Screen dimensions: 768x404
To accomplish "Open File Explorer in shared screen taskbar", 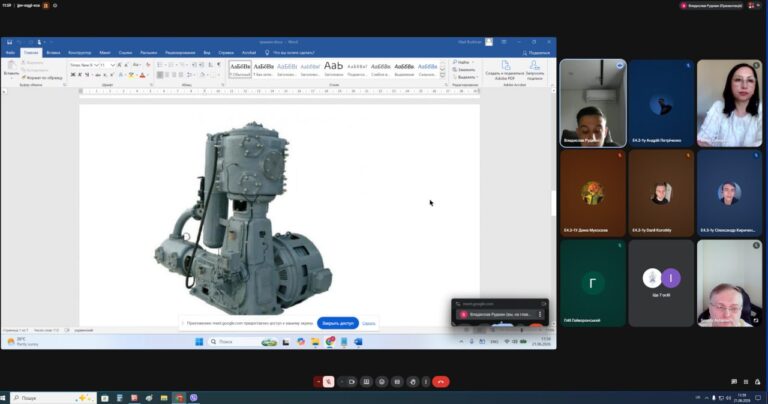I will coord(315,342).
